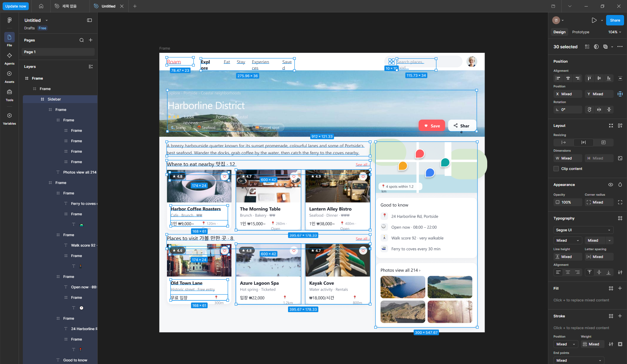Open a new tab with plus
Screen dimensions: 627x364
click(x=135, y=6)
